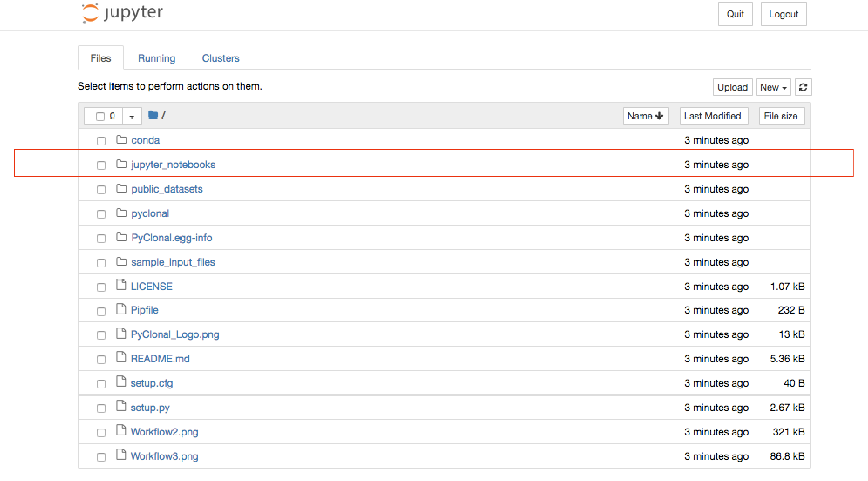Toggle the select-all checkbox in header

(100, 117)
